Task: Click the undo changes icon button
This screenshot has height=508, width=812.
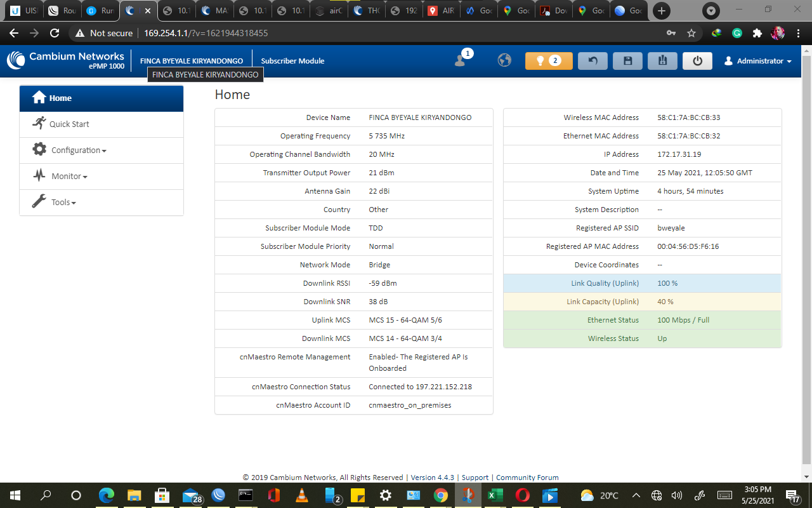Action: (x=593, y=61)
